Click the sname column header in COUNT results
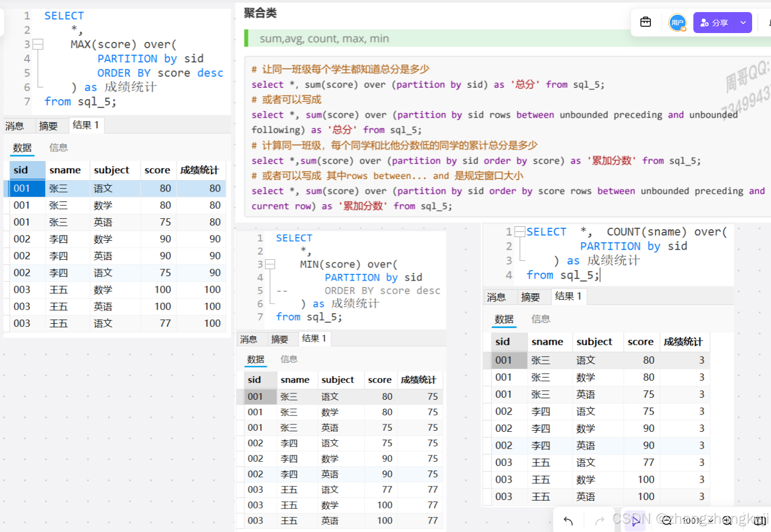This screenshot has width=771, height=532. [550, 342]
